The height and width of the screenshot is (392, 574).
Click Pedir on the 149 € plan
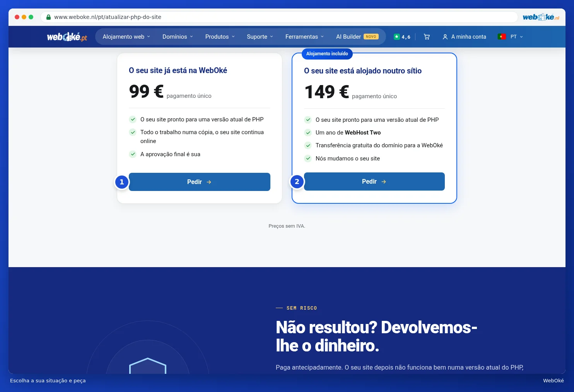[x=374, y=181]
